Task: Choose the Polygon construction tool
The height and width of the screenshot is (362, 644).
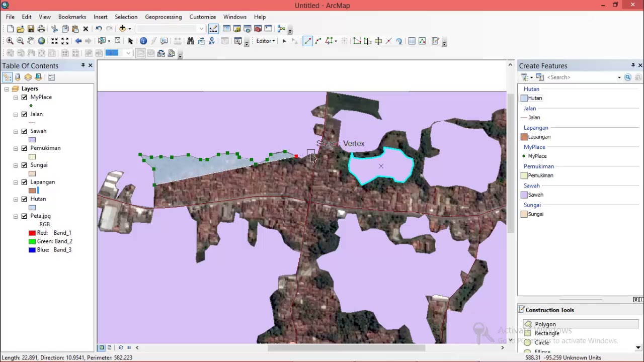Action: [x=580, y=324]
